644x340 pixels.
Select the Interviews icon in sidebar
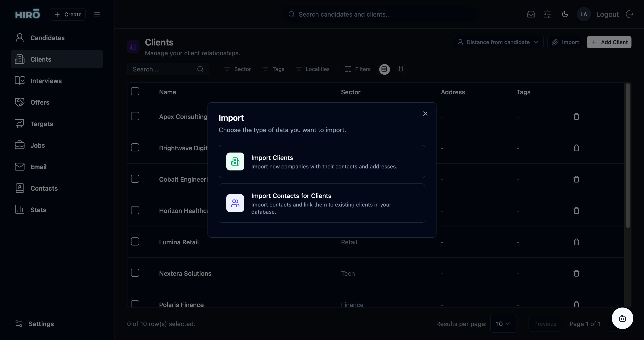19,81
